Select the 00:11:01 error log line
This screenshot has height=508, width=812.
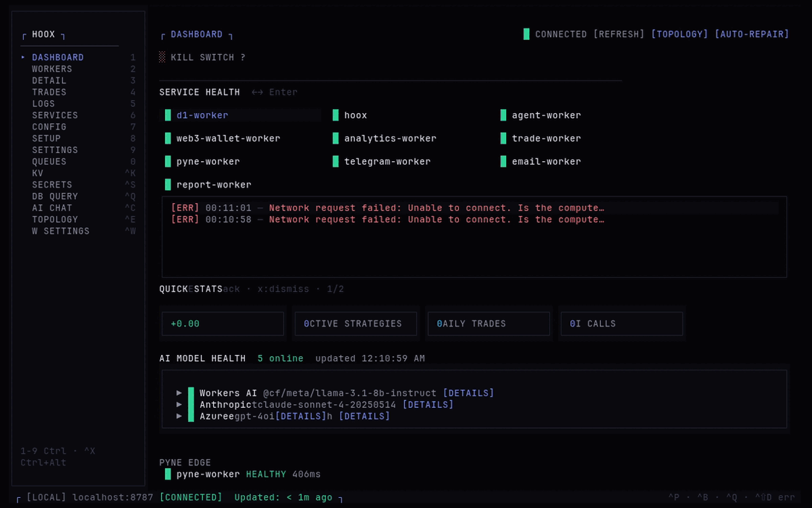coord(474,208)
